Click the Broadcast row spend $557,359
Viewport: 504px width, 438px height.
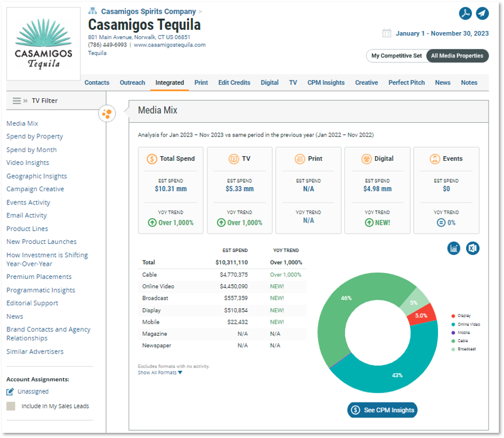[236, 298]
